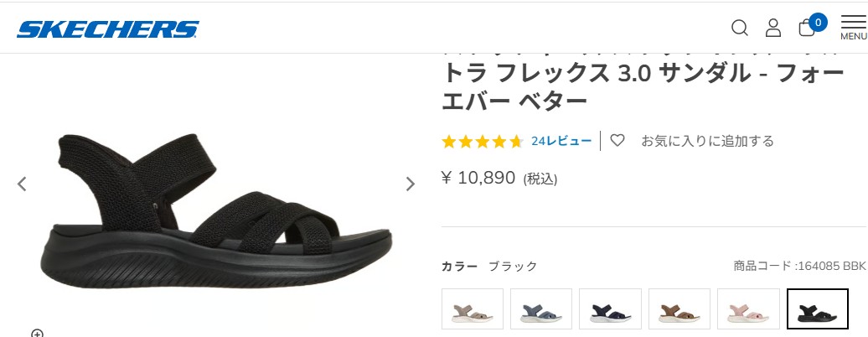
Task: Select the pink sandal color swatch
Action: pyautogui.click(x=748, y=309)
